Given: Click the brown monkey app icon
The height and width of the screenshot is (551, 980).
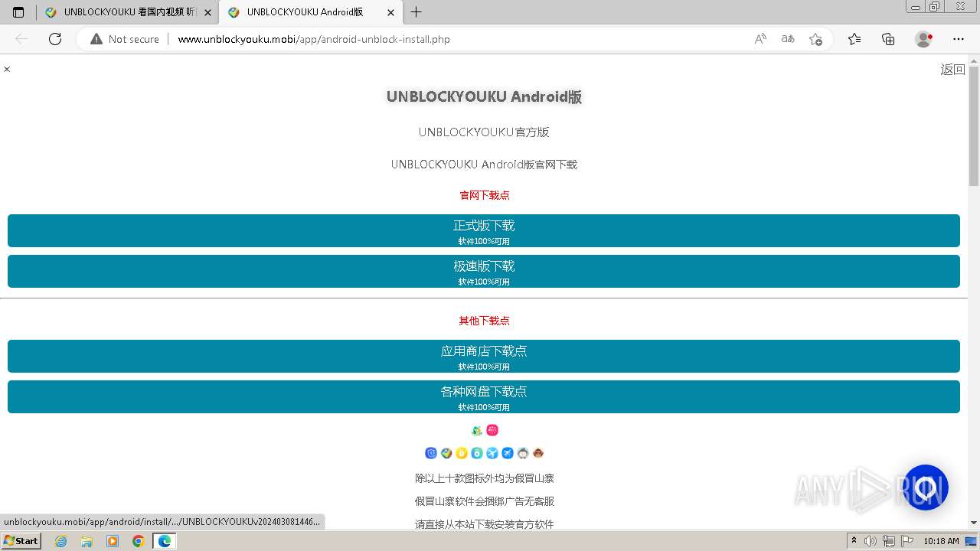Looking at the screenshot, I should pos(538,453).
